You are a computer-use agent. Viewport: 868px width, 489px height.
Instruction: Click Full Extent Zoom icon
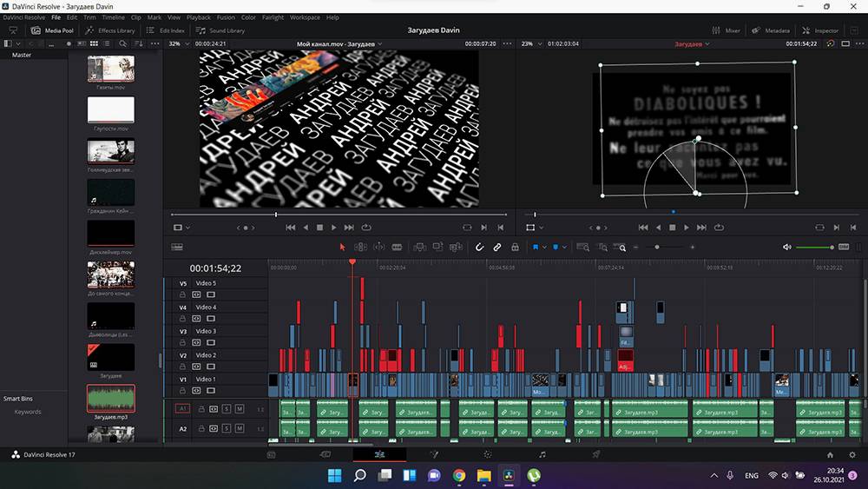coord(583,247)
